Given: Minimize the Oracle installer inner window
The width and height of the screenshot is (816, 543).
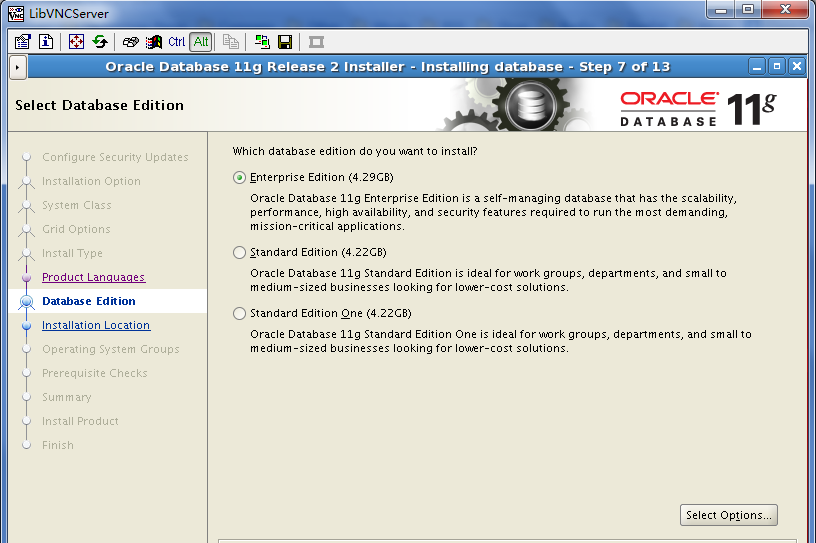Looking at the screenshot, I should (x=757, y=67).
